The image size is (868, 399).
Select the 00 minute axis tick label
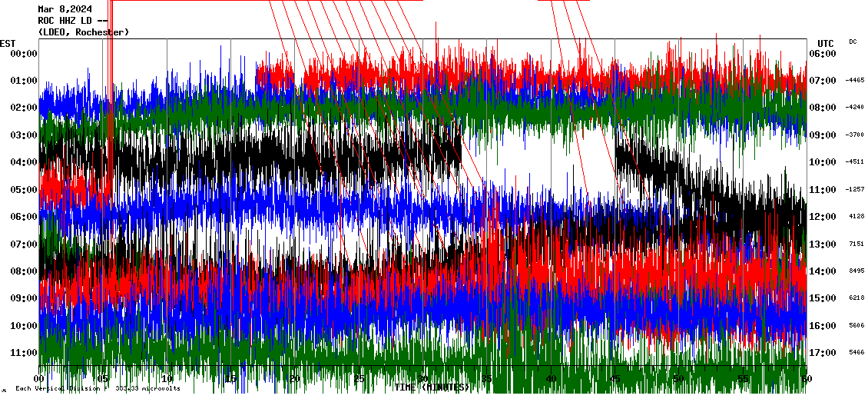(x=39, y=378)
